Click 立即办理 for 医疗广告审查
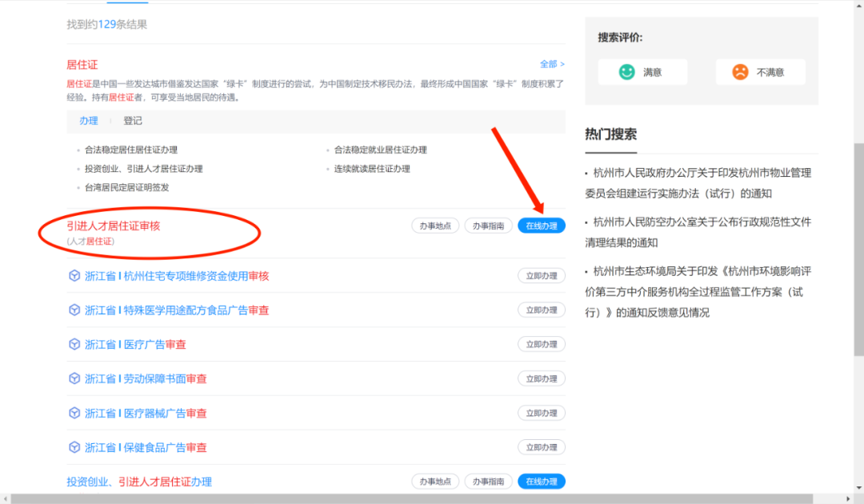Image resolution: width=864 pixels, height=504 pixels. (x=542, y=345)
